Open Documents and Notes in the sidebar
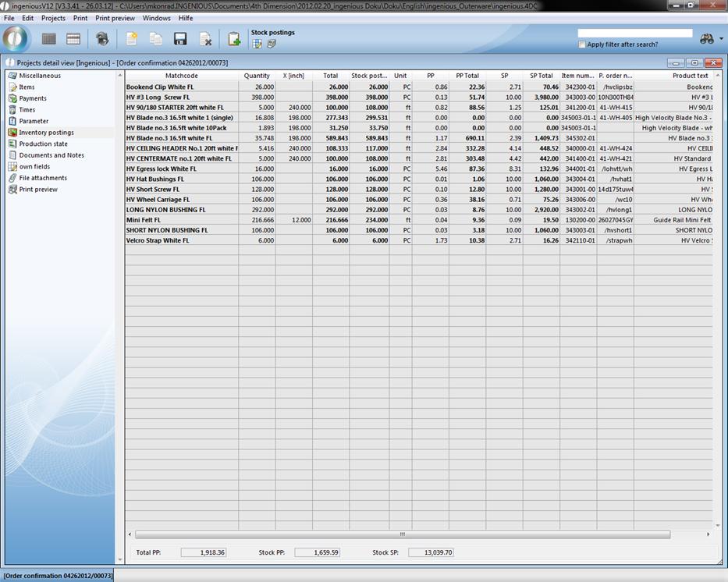Screen dimensions: 728x582 51,155
